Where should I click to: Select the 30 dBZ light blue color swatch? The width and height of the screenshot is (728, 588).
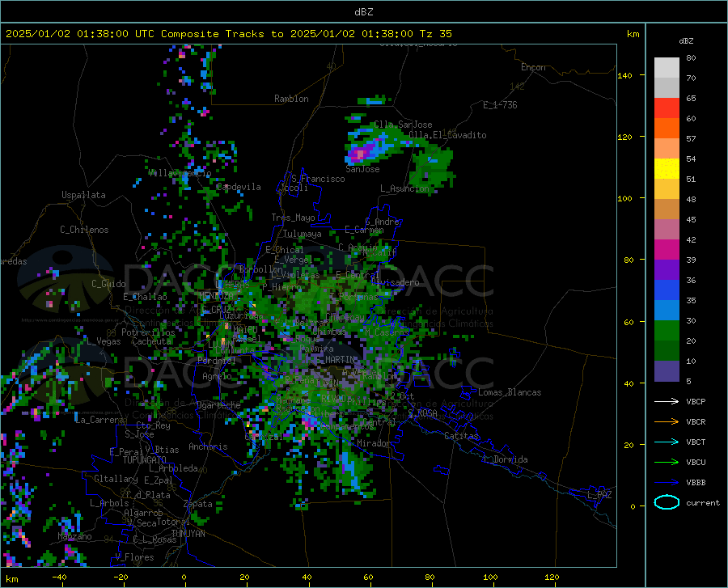click(x=667, y=311)
